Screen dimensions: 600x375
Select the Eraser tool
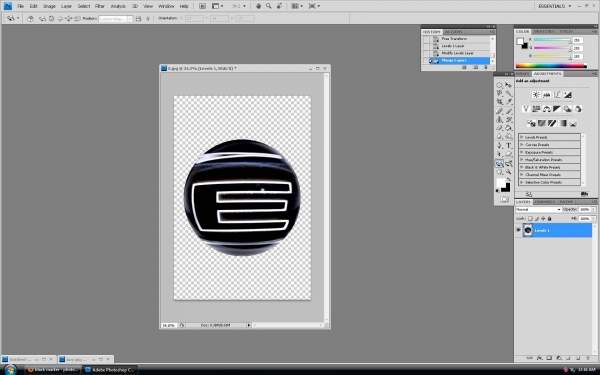499,128
